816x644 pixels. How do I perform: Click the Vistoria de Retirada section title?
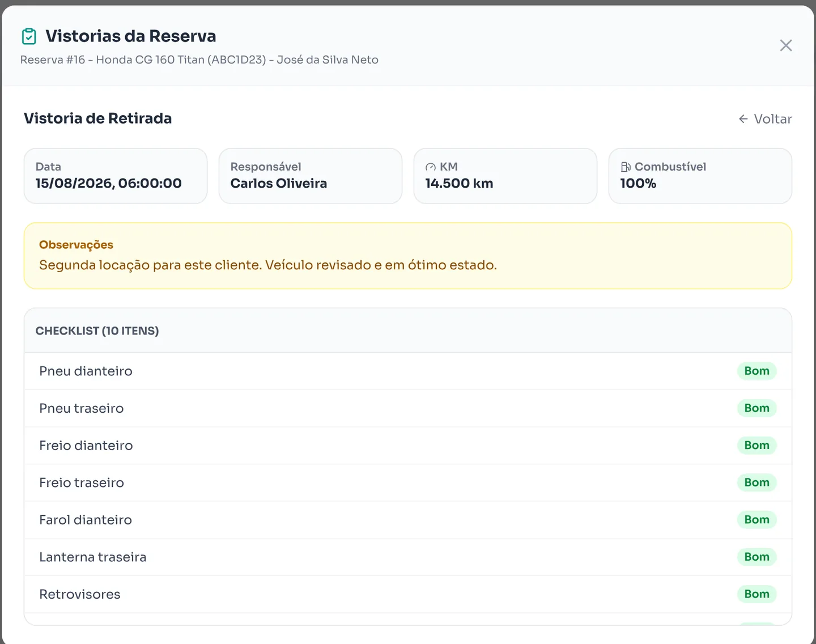tap(97, 118)
